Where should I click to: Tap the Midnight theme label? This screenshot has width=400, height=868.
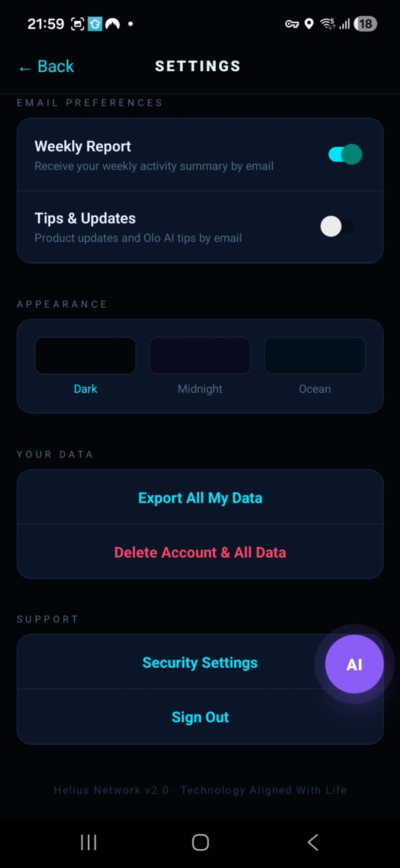(x=200, y=389)
